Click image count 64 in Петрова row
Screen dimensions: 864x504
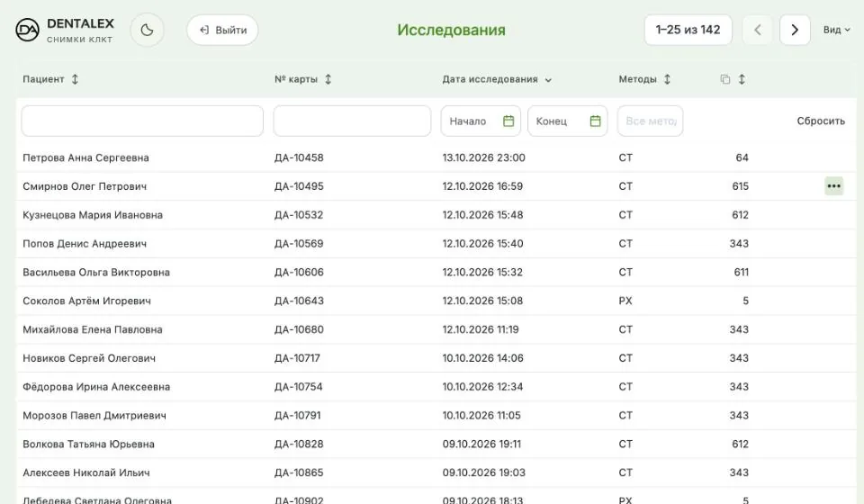coord(742,157)
